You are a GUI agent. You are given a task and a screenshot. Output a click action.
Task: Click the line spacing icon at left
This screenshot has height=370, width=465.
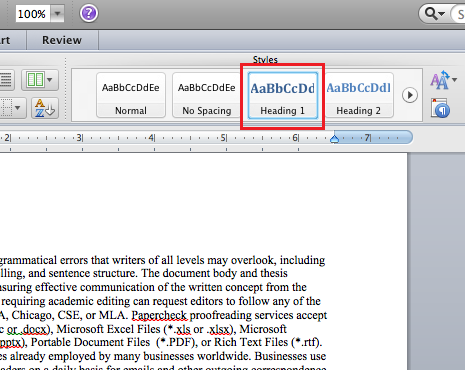tap(6, 80)
